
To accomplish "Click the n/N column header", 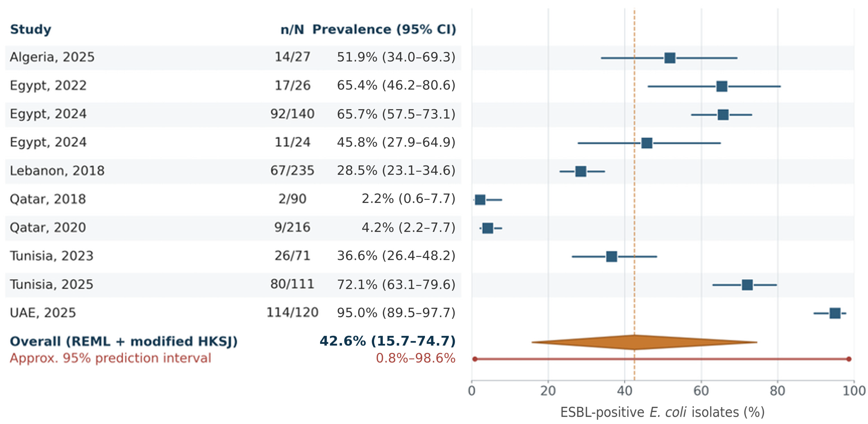I will click(x=292, y=29).
